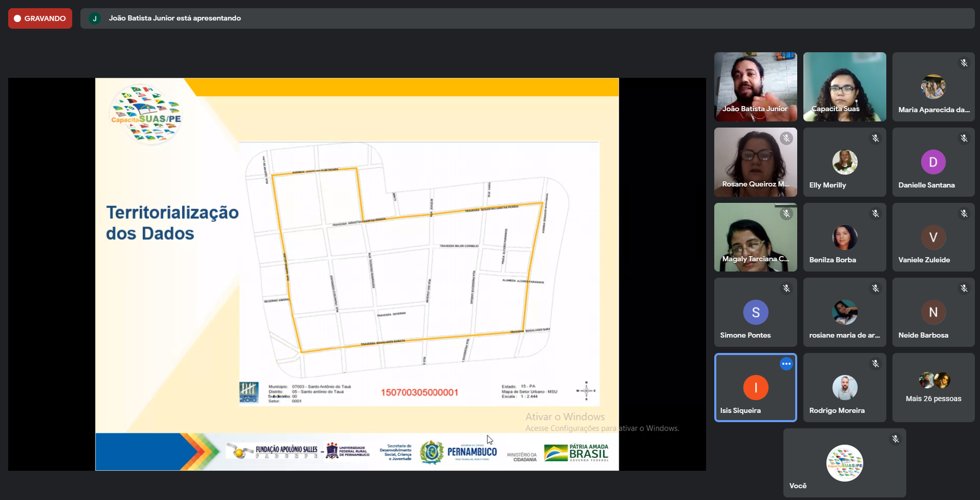
Task: Click the Territorialização dos Dados slide title
Action: pos(172,223)
